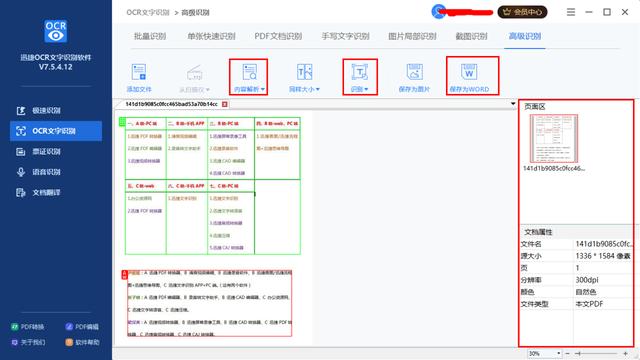Open the PDF转换 tool shortcut

click(28, 327)
